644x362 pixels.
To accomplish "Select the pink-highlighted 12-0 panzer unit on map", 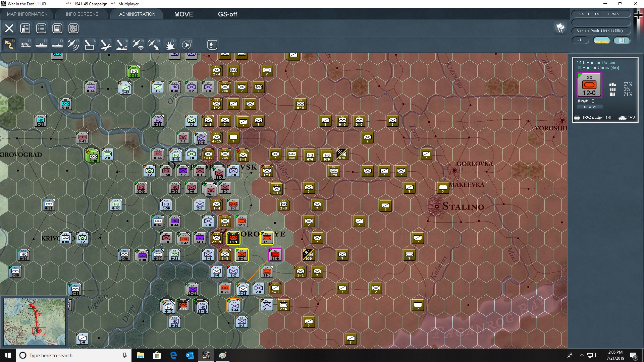I will [275, 255].
